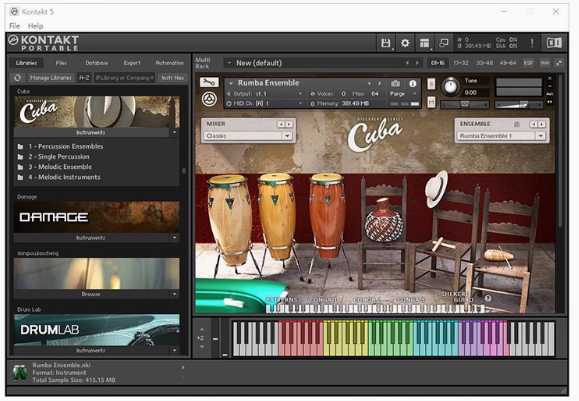Click the round instrument logo icon

pyautogui.click(x=209, y=99)
